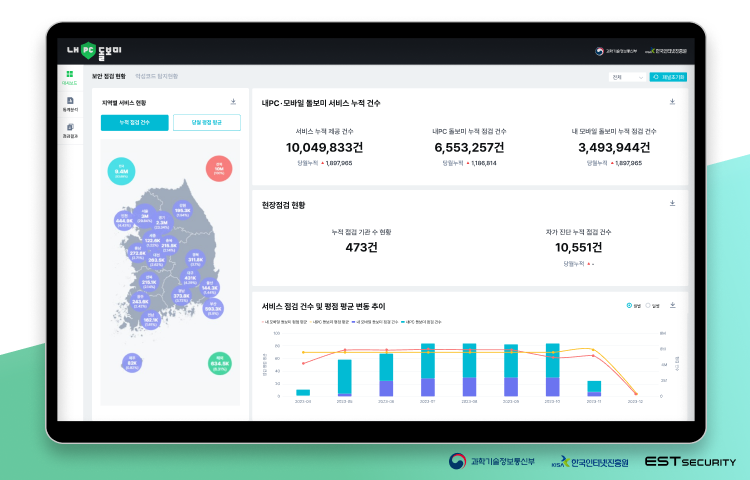Click the 현장점검 현황 heading
Image resolution: width=750 pixels, height=480 pixels.
tap(283, 205)
